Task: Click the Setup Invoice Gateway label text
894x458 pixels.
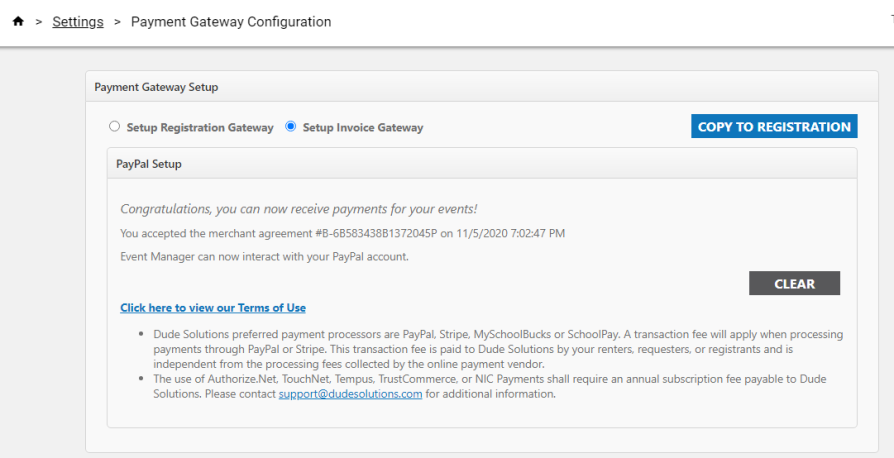Action: [363, 128]
